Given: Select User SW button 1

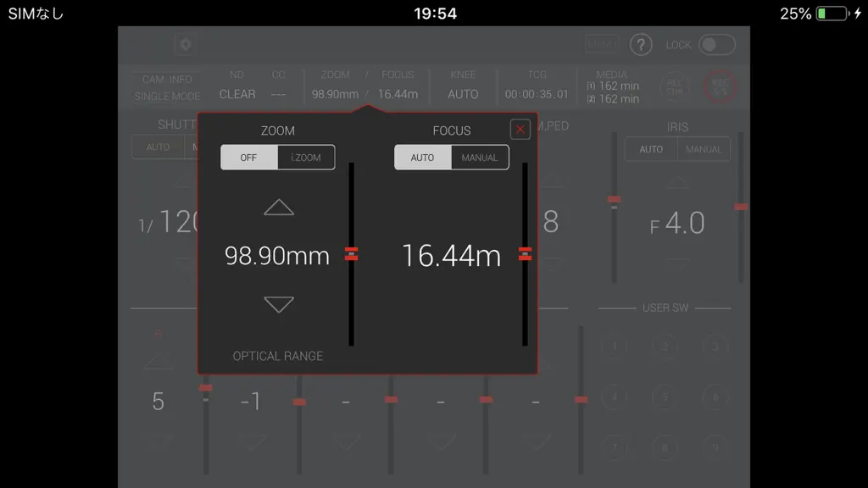Looking at the screenshot, I should (615, 347).
